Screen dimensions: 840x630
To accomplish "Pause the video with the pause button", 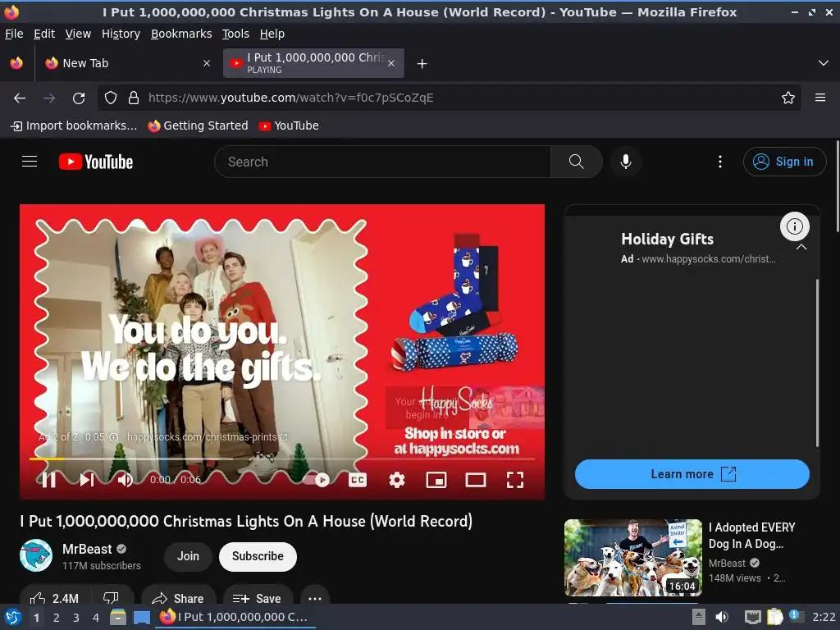I will [48, 479].
